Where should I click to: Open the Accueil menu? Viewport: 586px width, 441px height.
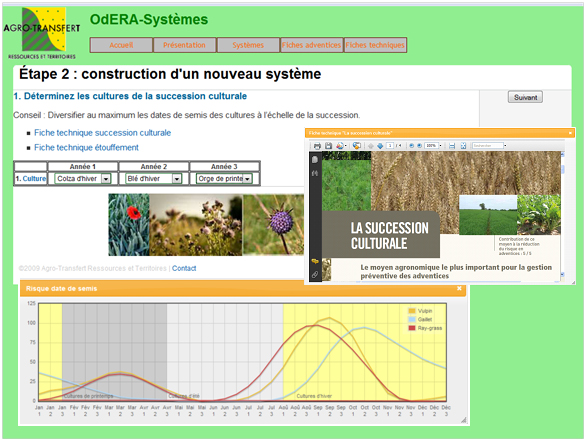[x=121, y=45]
